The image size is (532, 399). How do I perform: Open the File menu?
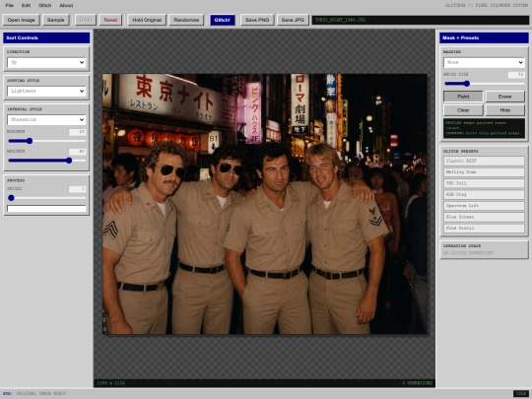(x=10, y=6)
